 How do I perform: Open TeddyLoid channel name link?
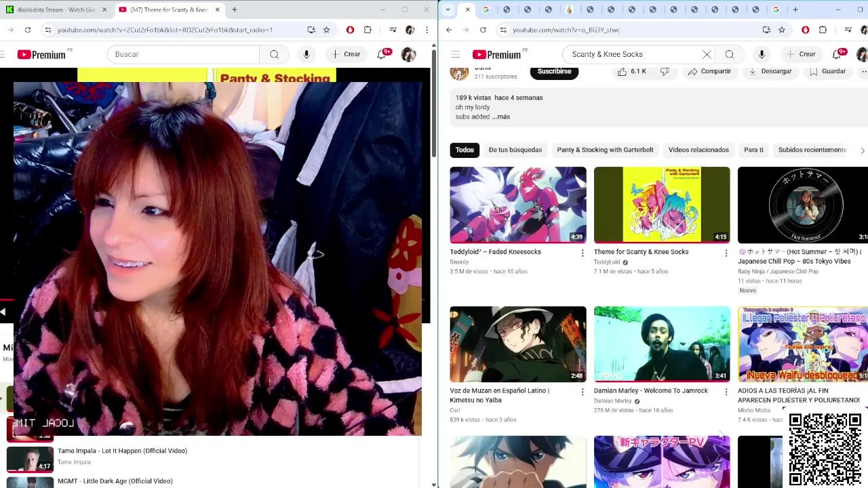pos(606,262)
